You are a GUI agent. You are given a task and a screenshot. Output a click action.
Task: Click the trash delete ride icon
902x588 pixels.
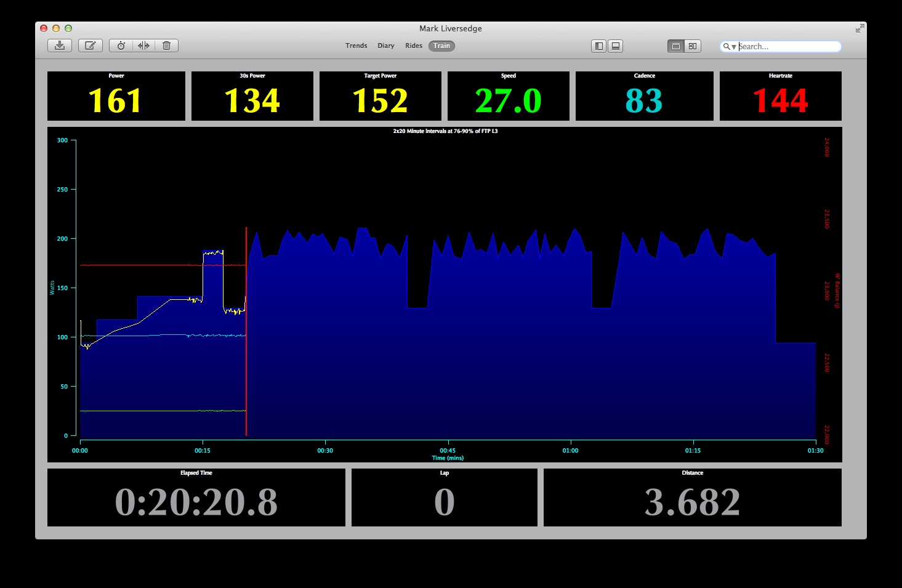(x=166, y=46)
